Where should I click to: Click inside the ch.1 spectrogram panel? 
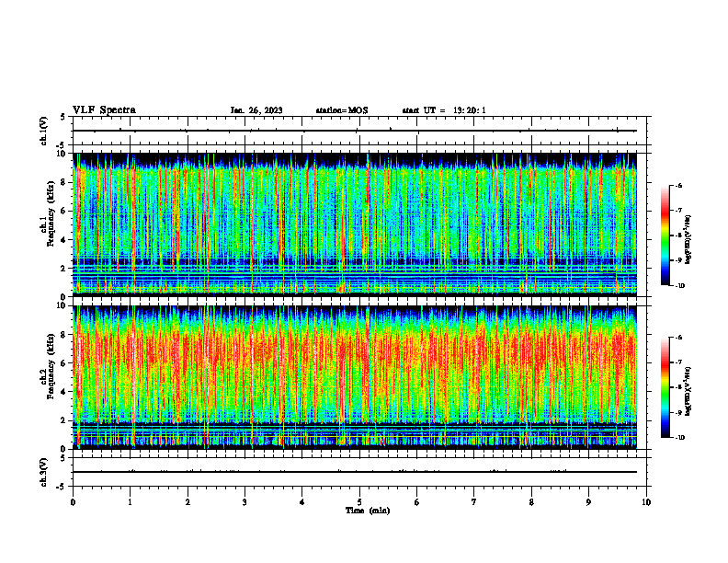tap(355, 224)
